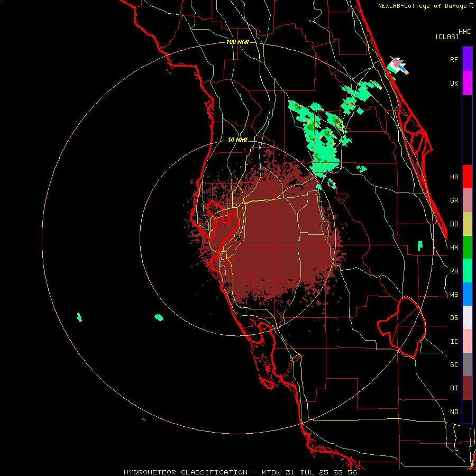The width and height of the screenshot is (476, 476).
Task: Click the HHC product label
Action: (465, 32)
